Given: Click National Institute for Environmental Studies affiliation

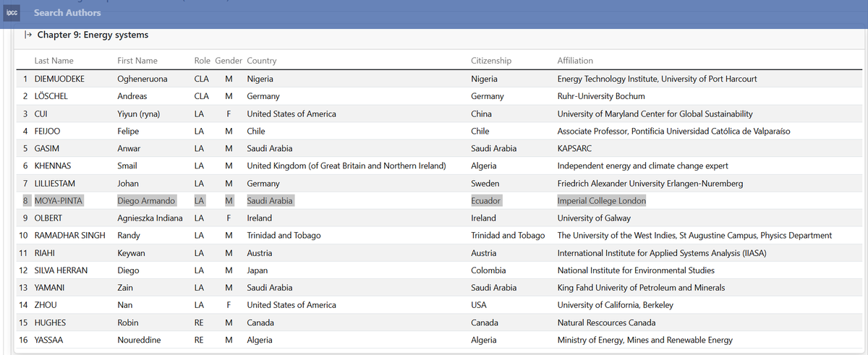Looking at the screenshot, I should coord(636,270).
